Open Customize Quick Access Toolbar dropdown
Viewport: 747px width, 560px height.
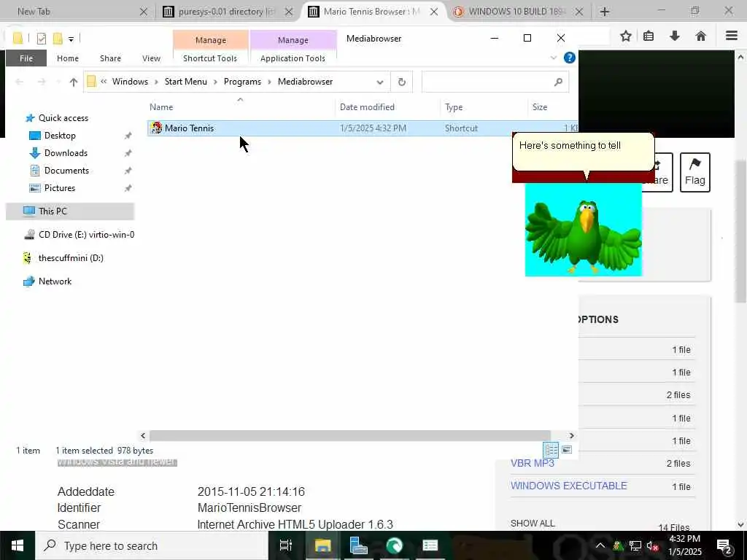tap(71, 39)
